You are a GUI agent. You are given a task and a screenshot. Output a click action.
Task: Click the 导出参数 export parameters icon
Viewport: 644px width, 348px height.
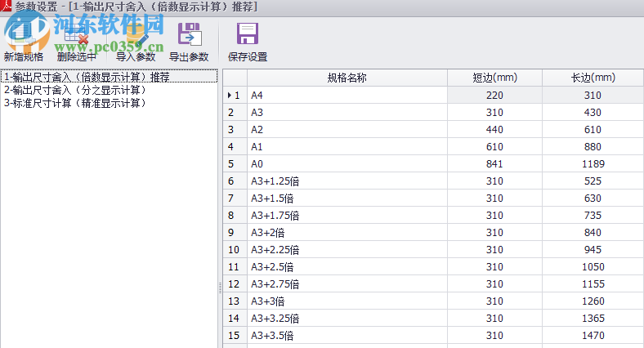click(190, 34)
